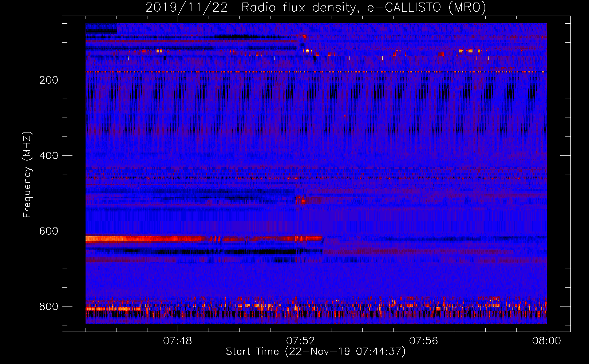Click the 'Frequency (MHZ)' axis label
589x364 pixels.
[x=27, y=175]
